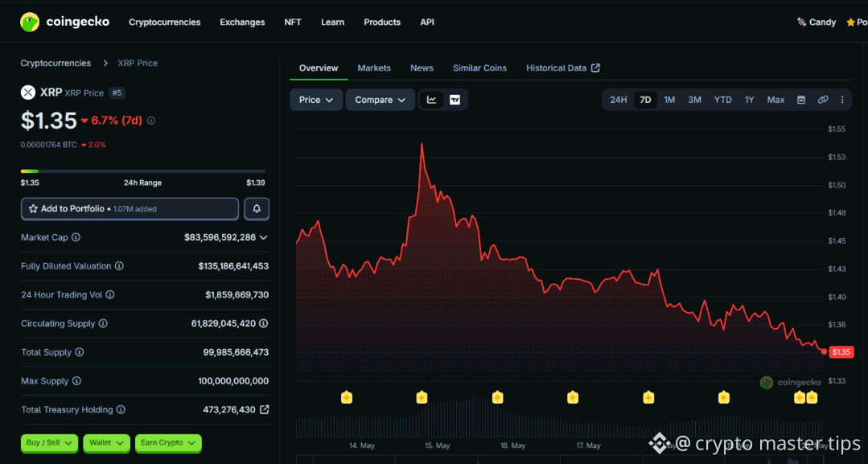Switch to TradingView chart icon

(455, 100)
